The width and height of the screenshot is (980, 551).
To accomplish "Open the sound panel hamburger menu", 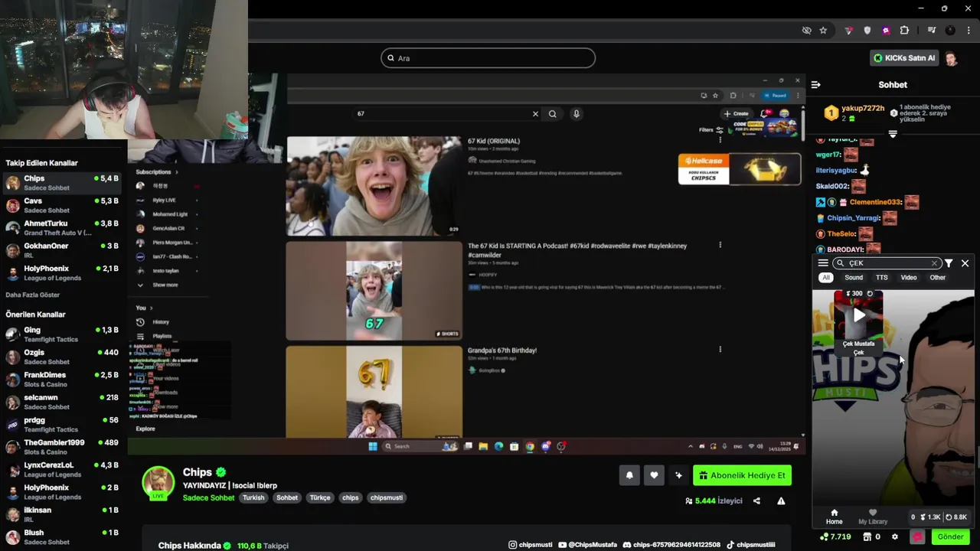I will pos(823,263).
